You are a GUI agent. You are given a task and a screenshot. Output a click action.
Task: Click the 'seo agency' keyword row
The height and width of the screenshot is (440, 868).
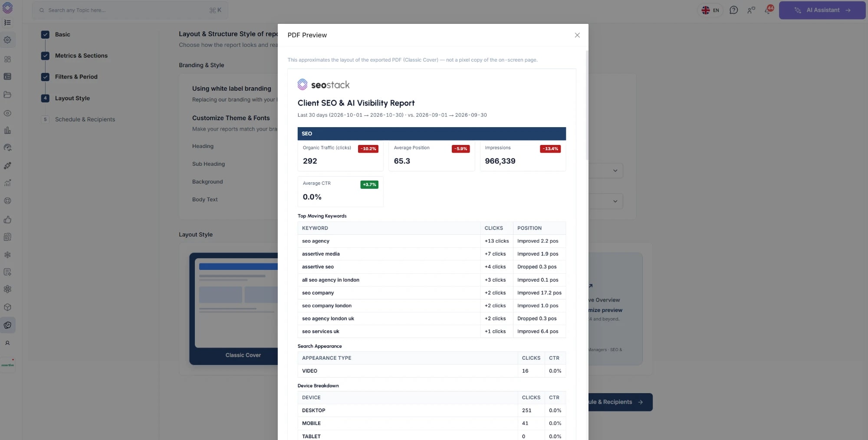point(431,241)
